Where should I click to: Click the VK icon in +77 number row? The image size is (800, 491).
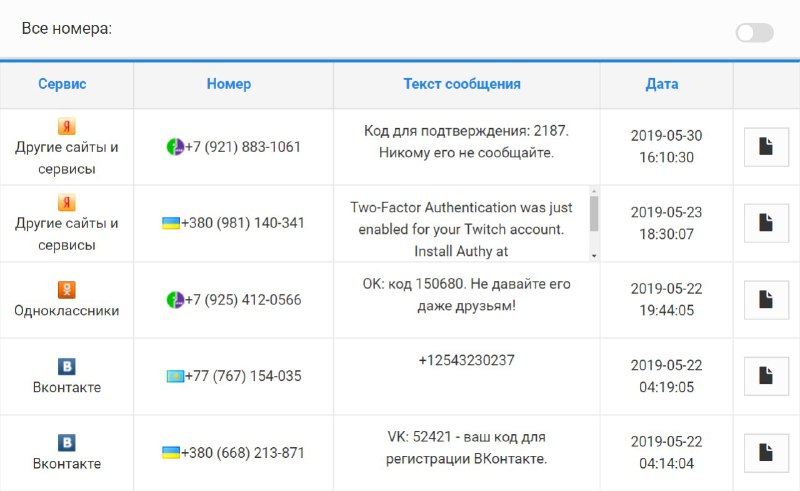pos(66,366)
